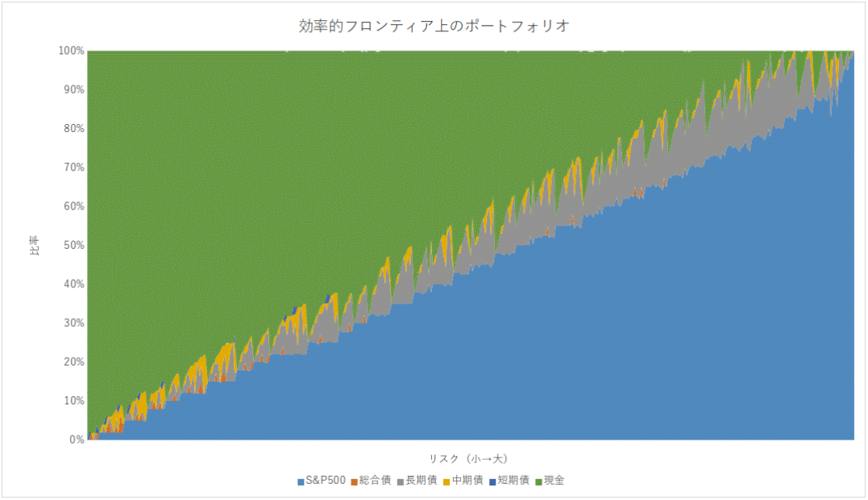Image resolution: width=868 pixels, height=500 pixels.
Task: Click the 100% axis tick label
Action: coord(71,49)
